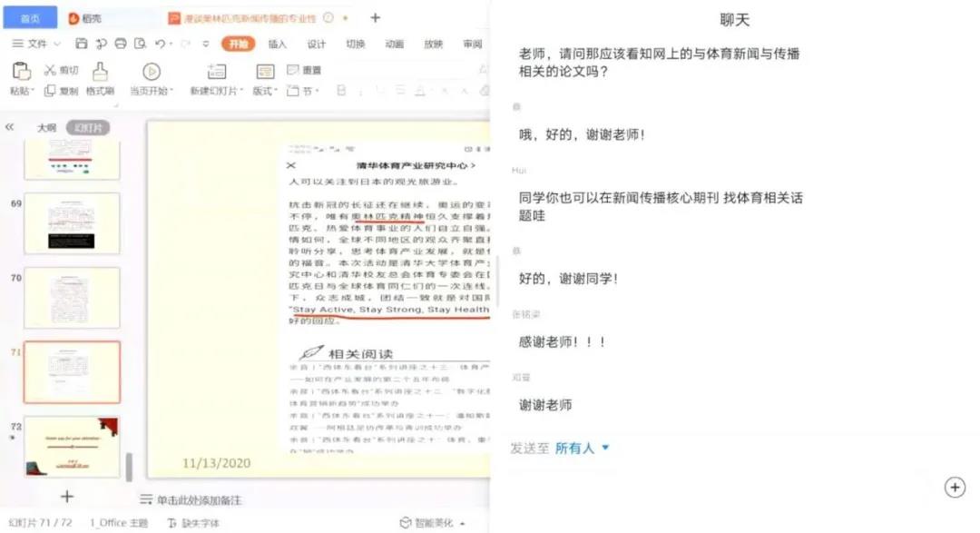Click the Paste (粘贴) clipboard icon

tap(20, 71)
